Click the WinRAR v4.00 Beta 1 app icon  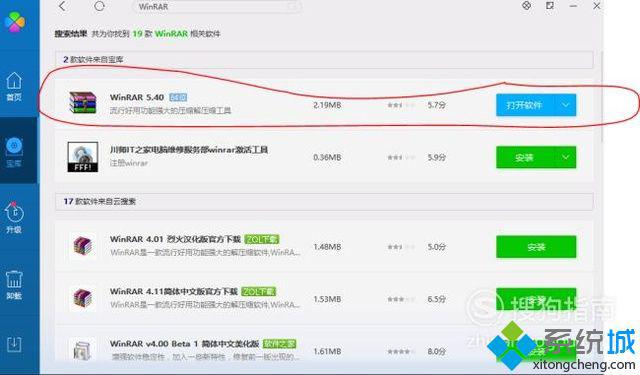coord(82,350)
